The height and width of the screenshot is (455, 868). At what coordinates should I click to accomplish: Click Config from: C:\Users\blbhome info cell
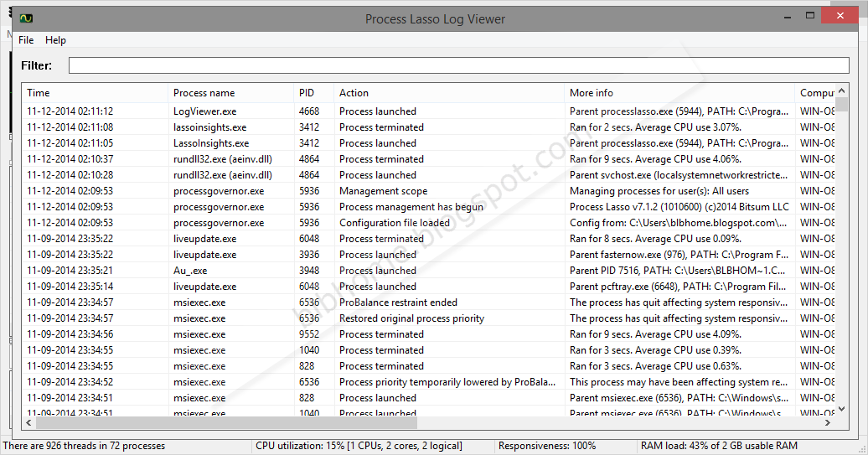pos(678,223)
